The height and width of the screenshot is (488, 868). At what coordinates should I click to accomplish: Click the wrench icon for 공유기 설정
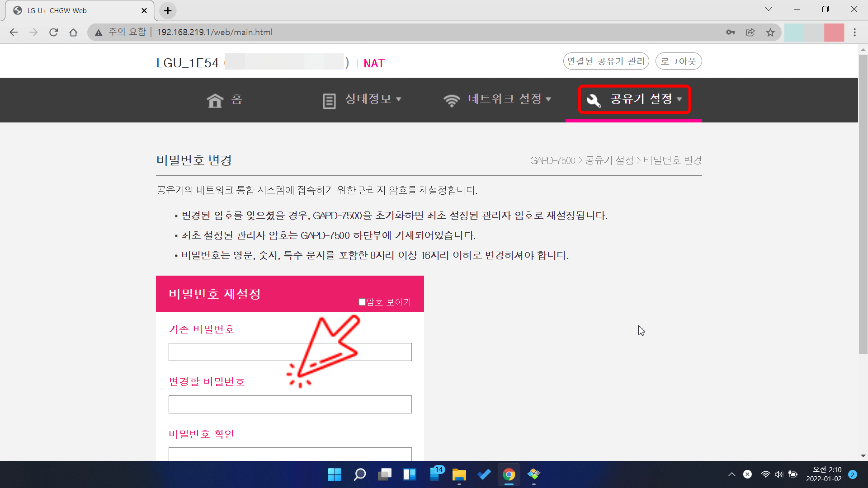pos(594,100)
